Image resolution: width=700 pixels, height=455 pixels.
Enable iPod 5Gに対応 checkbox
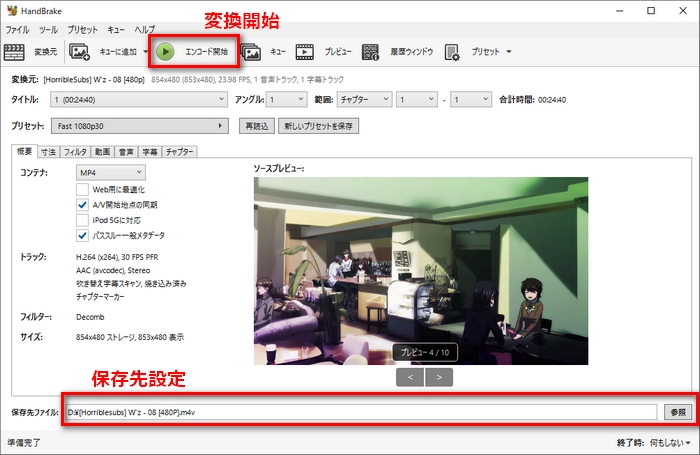coord(82,220)
